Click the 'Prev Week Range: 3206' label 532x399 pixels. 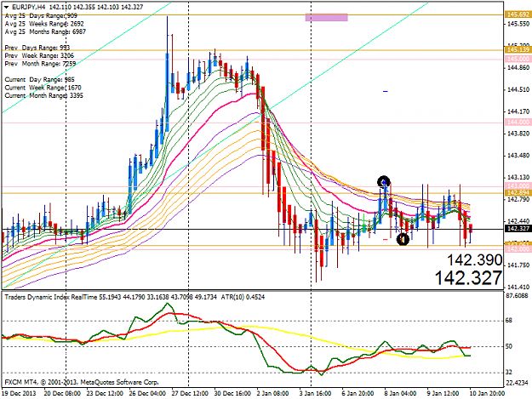point(39,55)
